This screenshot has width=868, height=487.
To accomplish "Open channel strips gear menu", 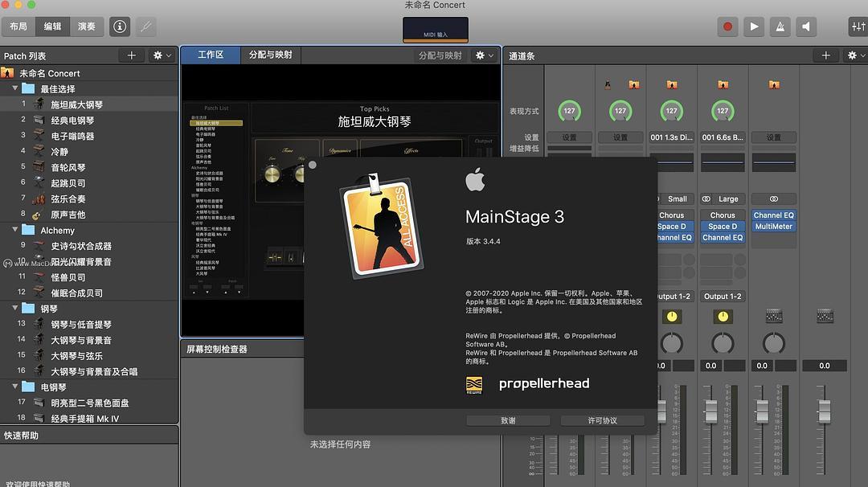I will [855, 55].
